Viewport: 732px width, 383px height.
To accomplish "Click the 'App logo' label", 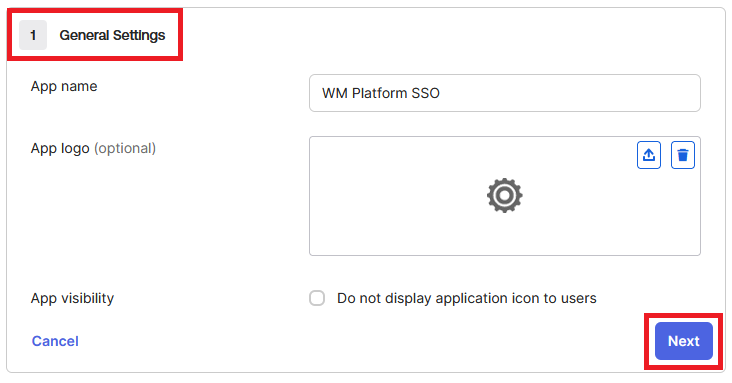I will (x=60, y=149).
